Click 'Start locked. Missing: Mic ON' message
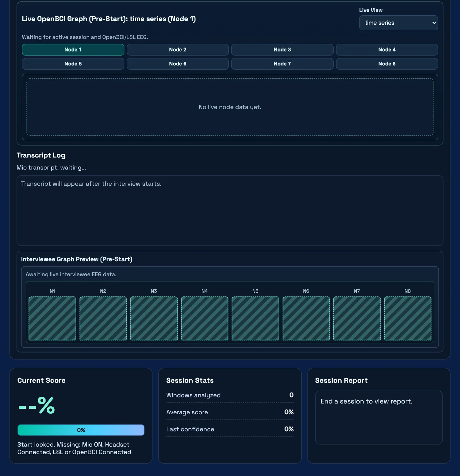The image size is (460, 476). coord(74,448)
